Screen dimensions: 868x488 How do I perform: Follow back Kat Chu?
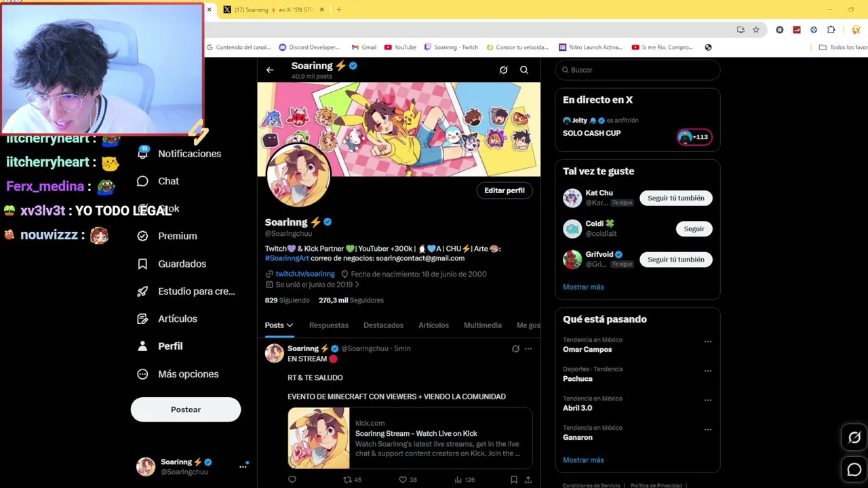click(675, 198)
